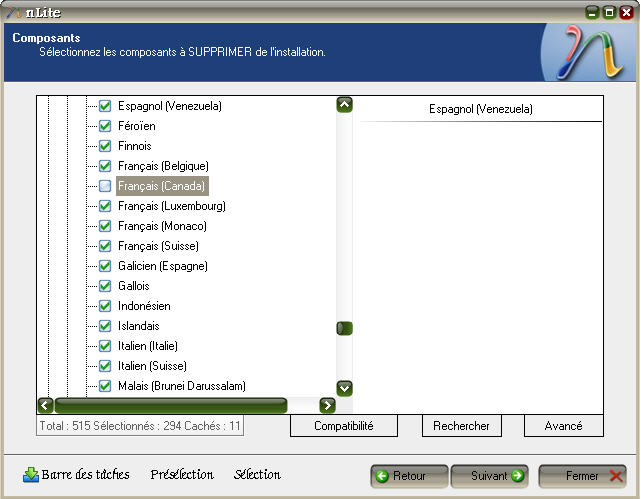641x499 pixels.
Task: Toggle Français (Suisse) checkbox
Action: (105, 246)
